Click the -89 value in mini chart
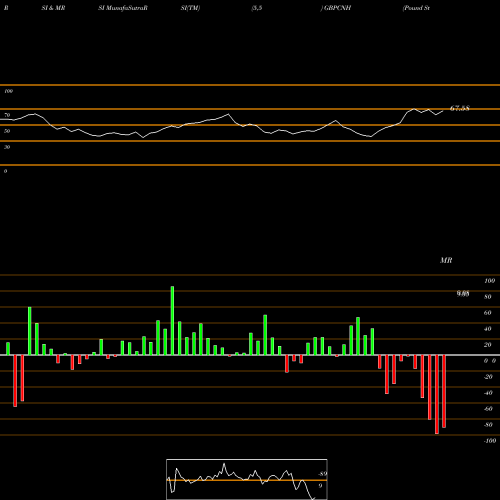The width and height of the screenshot is (500, 500). pos(323,474)
